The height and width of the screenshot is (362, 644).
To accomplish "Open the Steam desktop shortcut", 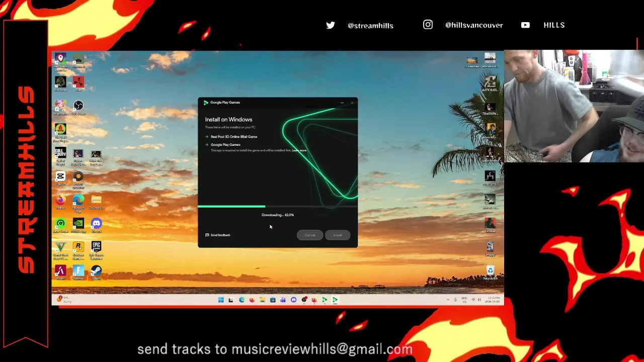I will (x=96, y=273).
